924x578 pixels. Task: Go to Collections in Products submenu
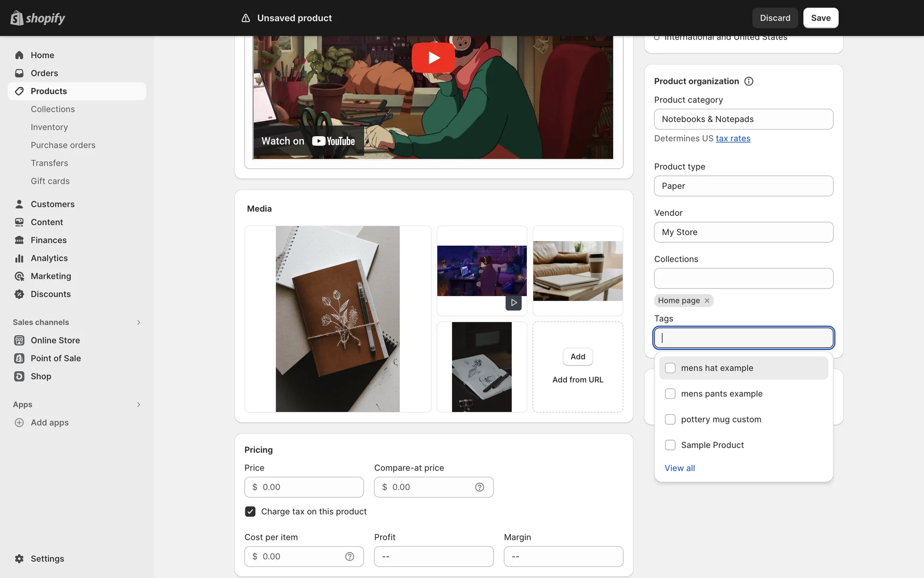click(x=53, y=109)
